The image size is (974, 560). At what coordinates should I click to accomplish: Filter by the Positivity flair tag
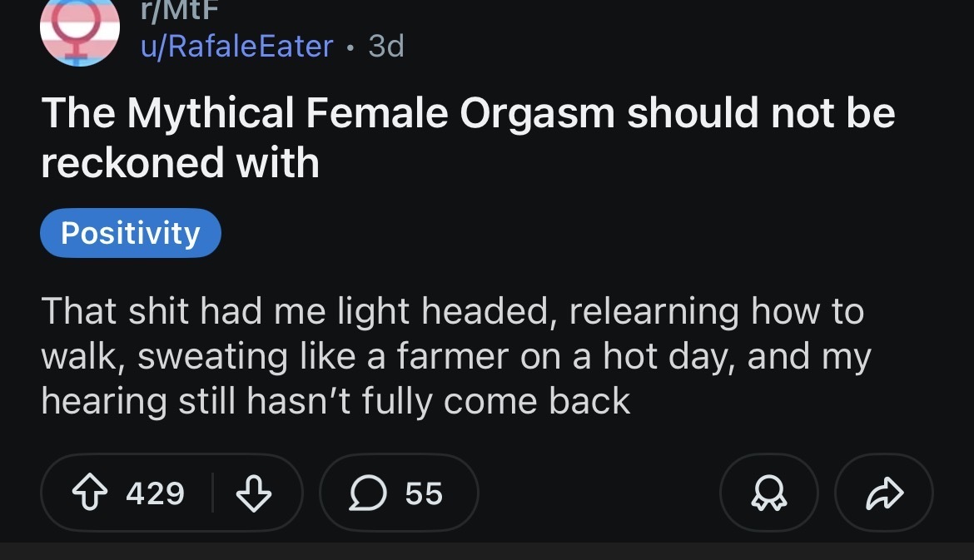[131, 233]
